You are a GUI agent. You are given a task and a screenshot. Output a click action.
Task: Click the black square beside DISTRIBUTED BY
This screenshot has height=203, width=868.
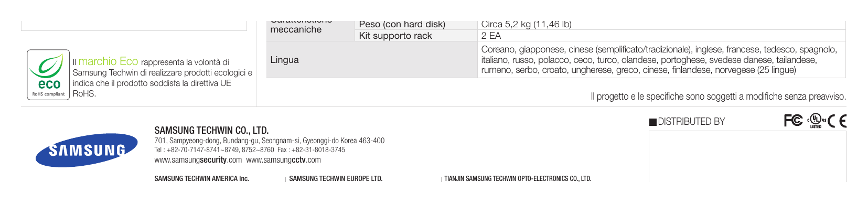(x=652, y=122)
